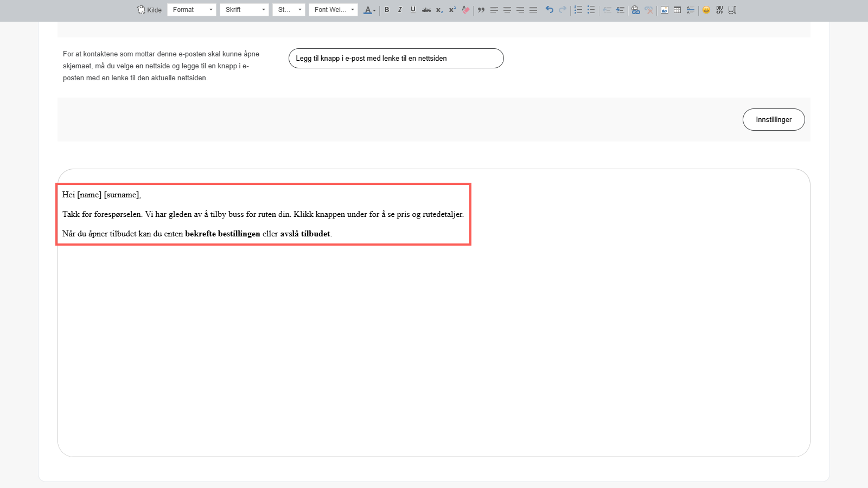Open the Font Weight dropdown
Viewport: 868px width, 488px height.
[333, 10]
